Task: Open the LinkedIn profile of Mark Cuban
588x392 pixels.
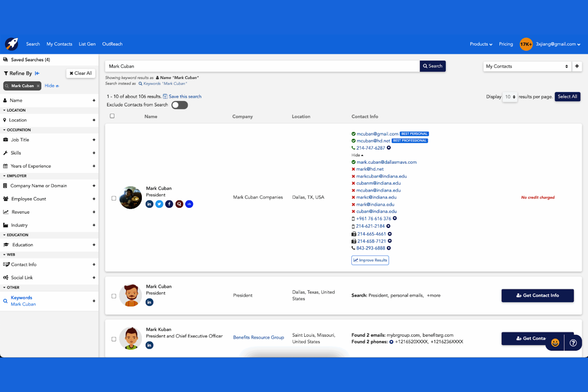Action: point(149,204)
